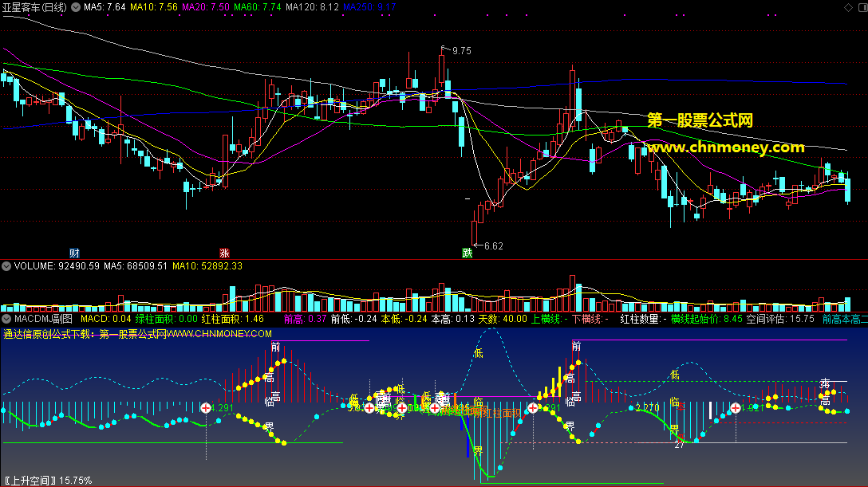Click the 前高: 0.37 readout

tap(305, 319)
